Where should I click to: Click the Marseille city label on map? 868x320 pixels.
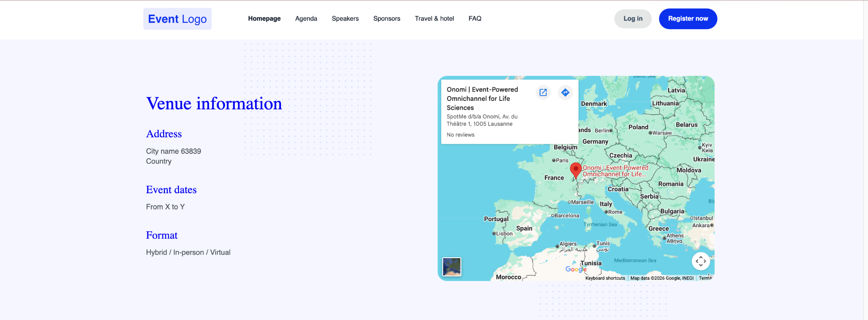[x=582, y=202]
